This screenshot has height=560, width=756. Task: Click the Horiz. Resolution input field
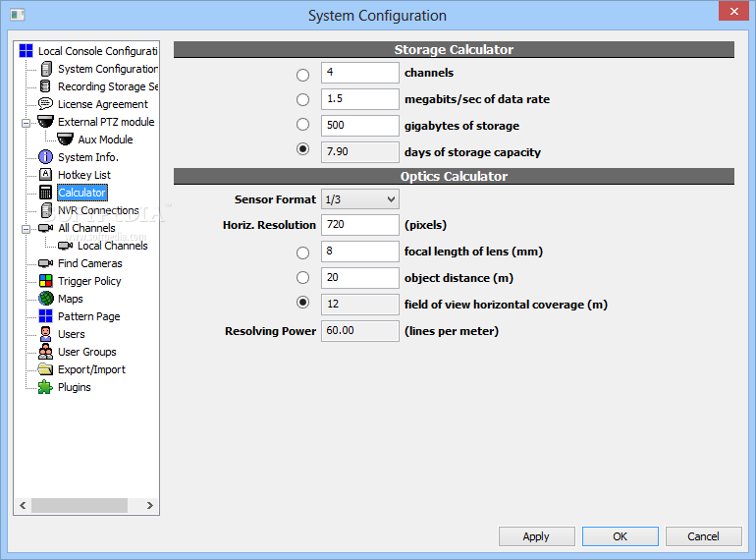[x=360, y=225]
